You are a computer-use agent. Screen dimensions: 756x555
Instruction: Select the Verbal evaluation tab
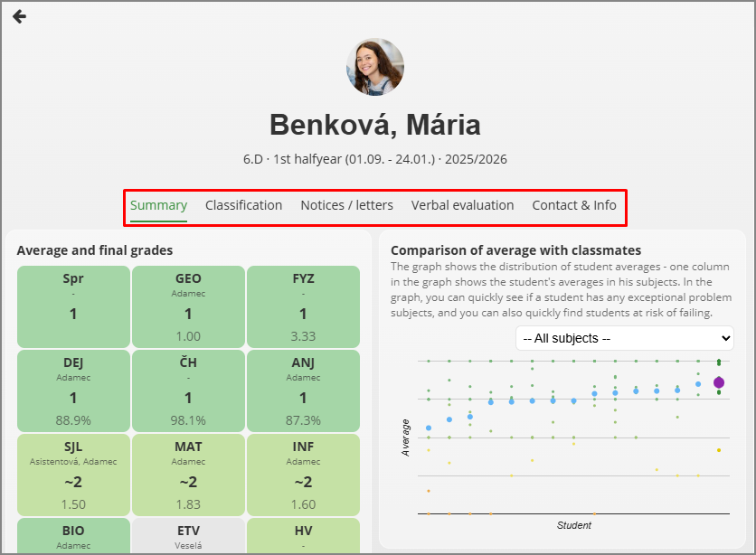click(x=462, y=205)
